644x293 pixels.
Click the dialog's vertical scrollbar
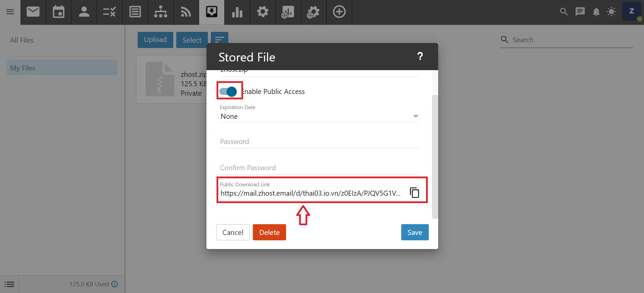click(x=435, y=156)
